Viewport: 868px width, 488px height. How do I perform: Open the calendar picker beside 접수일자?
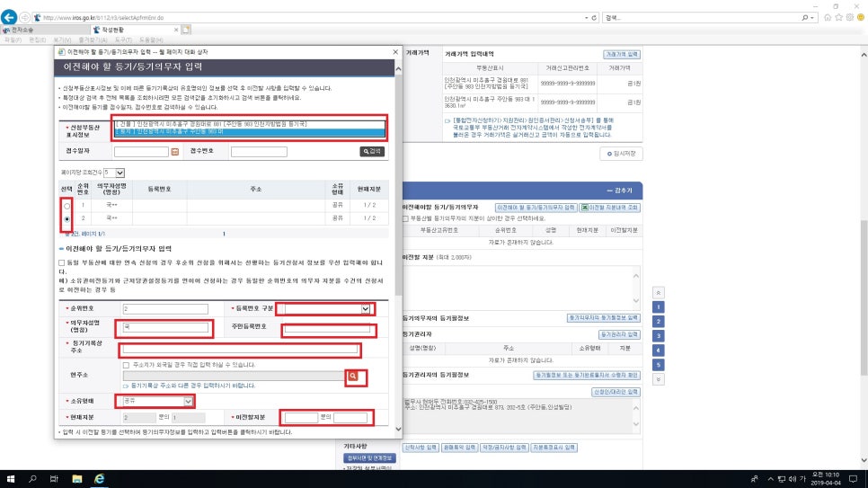tap(175, 152)
